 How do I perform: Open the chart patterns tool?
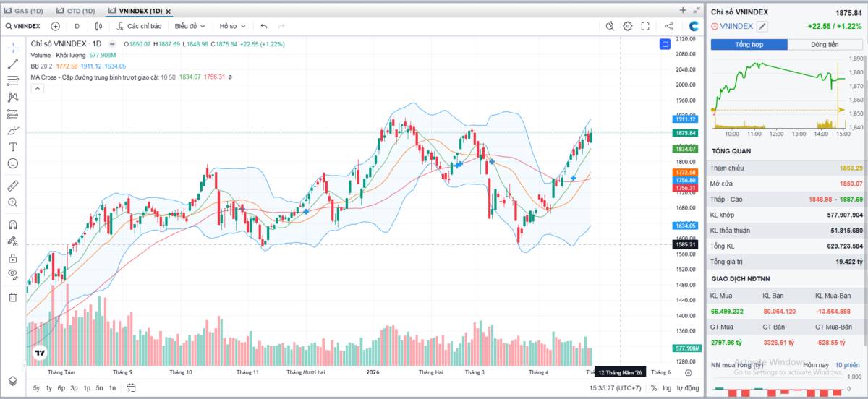[x=13, y=97]
